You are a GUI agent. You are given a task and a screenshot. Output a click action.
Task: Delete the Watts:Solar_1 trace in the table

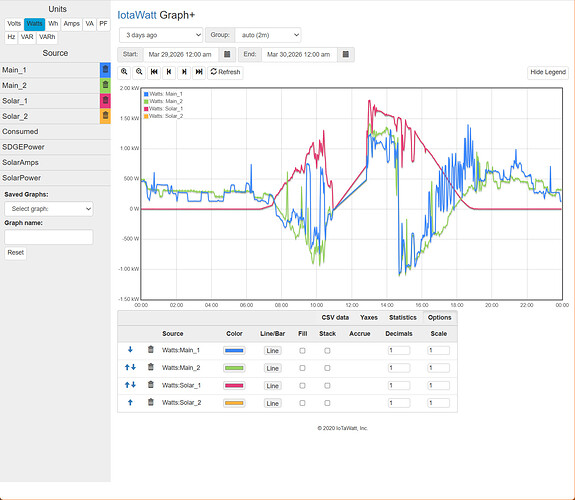tap(151, 384)
